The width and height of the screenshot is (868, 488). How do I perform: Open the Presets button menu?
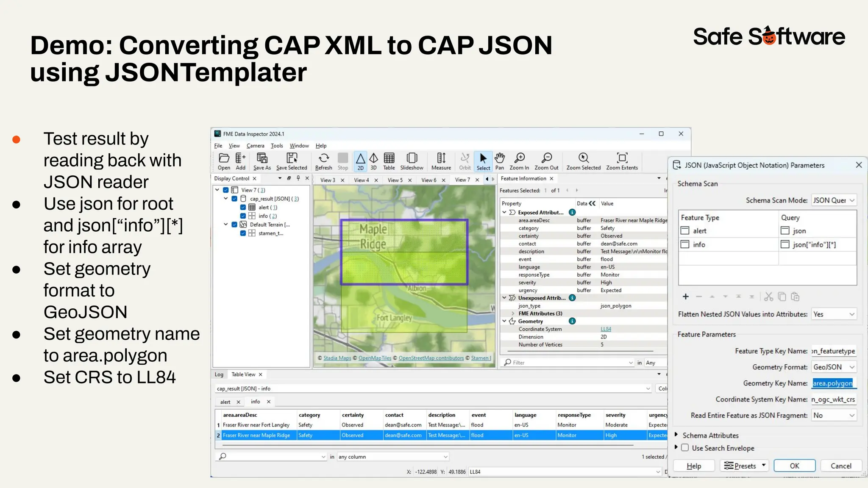(745, 466)
